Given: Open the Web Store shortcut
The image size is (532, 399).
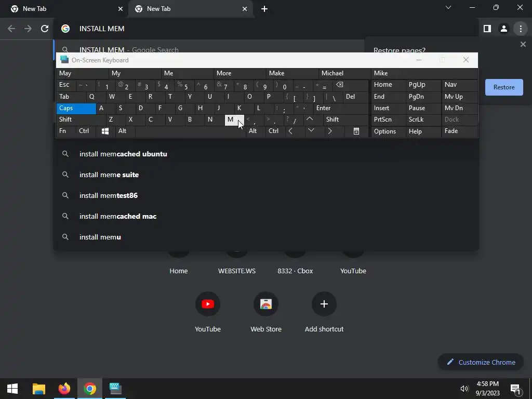Looking at the screenshot, I should (x=266, y=304).
